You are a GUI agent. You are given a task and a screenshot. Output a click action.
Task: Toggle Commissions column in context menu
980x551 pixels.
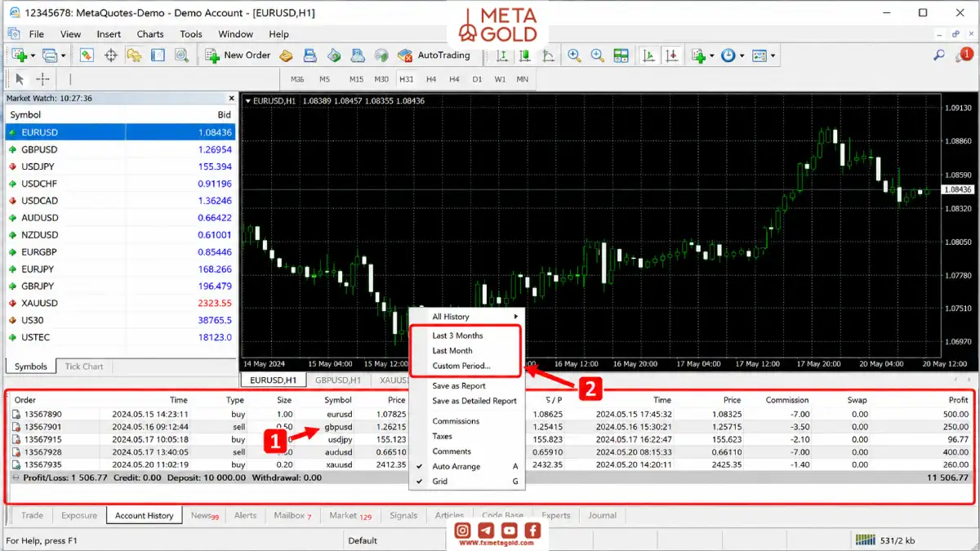pyautogui.click(x=466, y=421)
